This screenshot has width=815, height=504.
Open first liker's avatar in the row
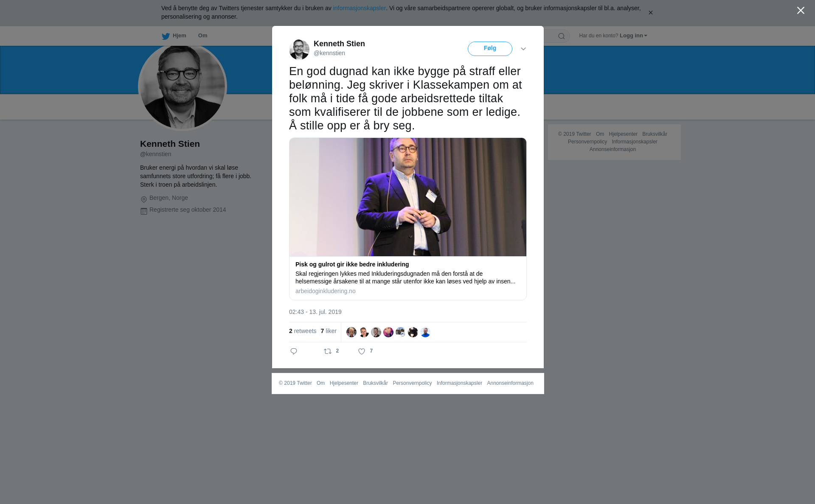(x=351, y=332)
